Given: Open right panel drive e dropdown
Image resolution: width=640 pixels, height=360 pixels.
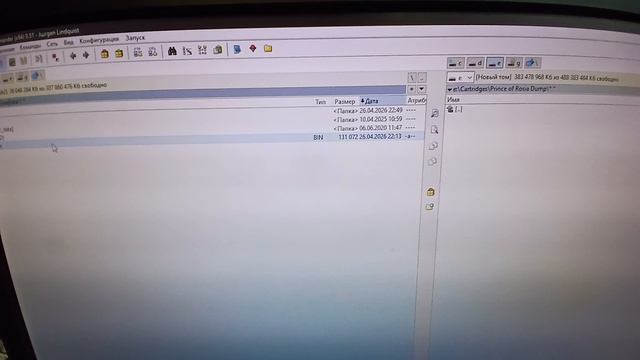Looking at the screenshot, I should [x=469, y=77].
